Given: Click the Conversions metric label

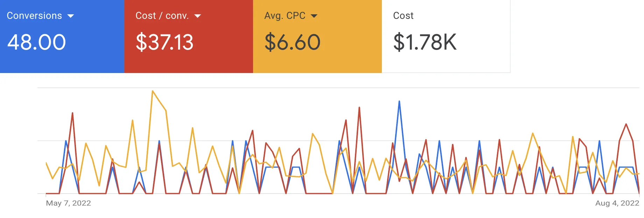Looking at the screenshot, I should pos(34,16).
